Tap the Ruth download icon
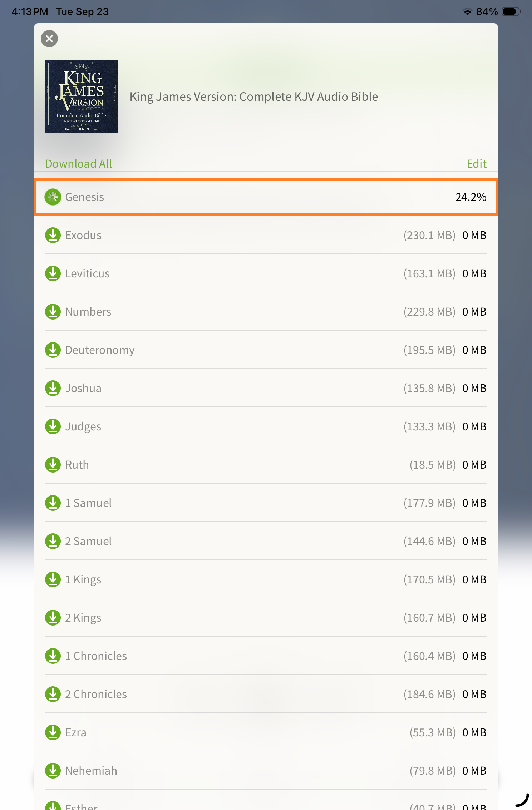The height and width of the screenshot is (810, 532). 53,465
